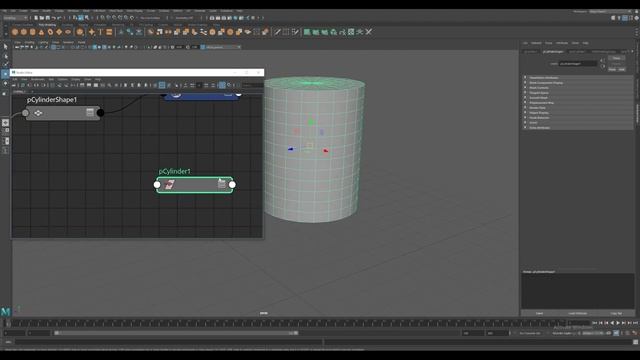Pick the Lasso select tool in toolbox
The image size is (640, 360).
click(5, 56)
